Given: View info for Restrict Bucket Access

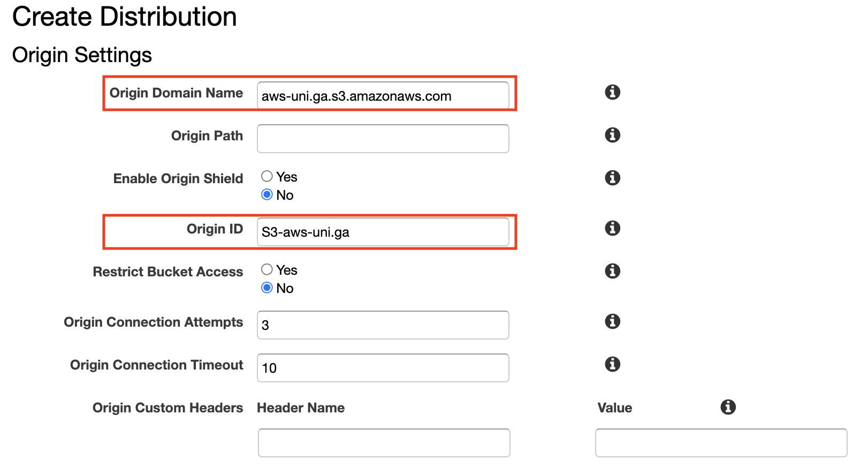Looking at the screenshot, I should click(612, 271).
